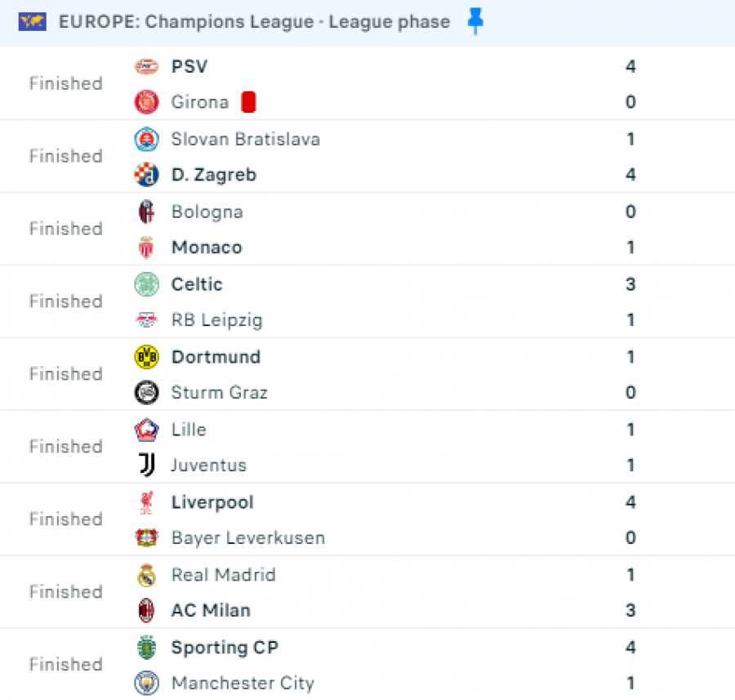Open the Slovan Bratislava team name
This screenshot has width=735, height=700.
point(246,139)
